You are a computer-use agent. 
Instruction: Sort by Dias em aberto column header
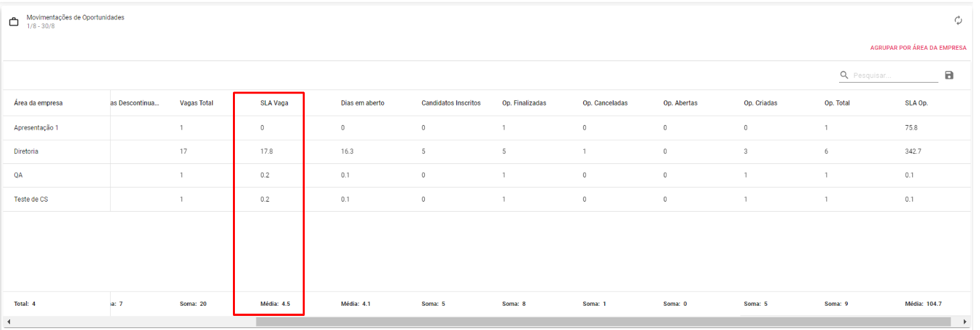(362, 103)
